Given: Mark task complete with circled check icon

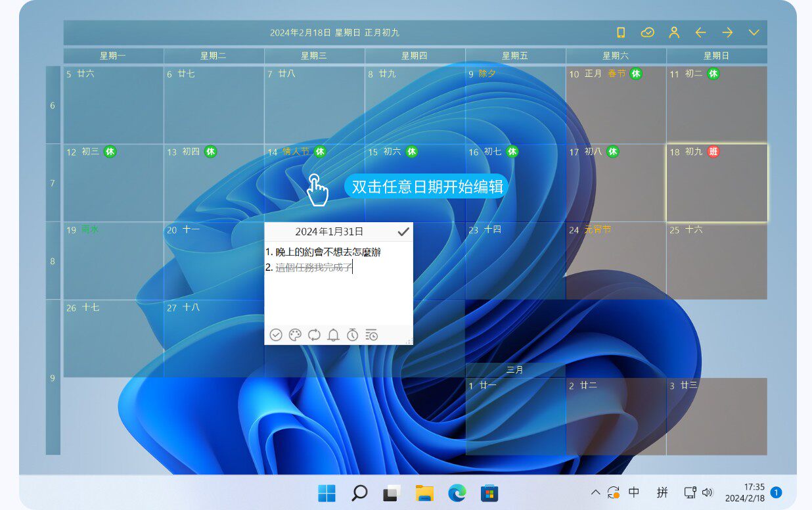Looking at the screenshot, I should pyautogui.click(x=276, y=335).
